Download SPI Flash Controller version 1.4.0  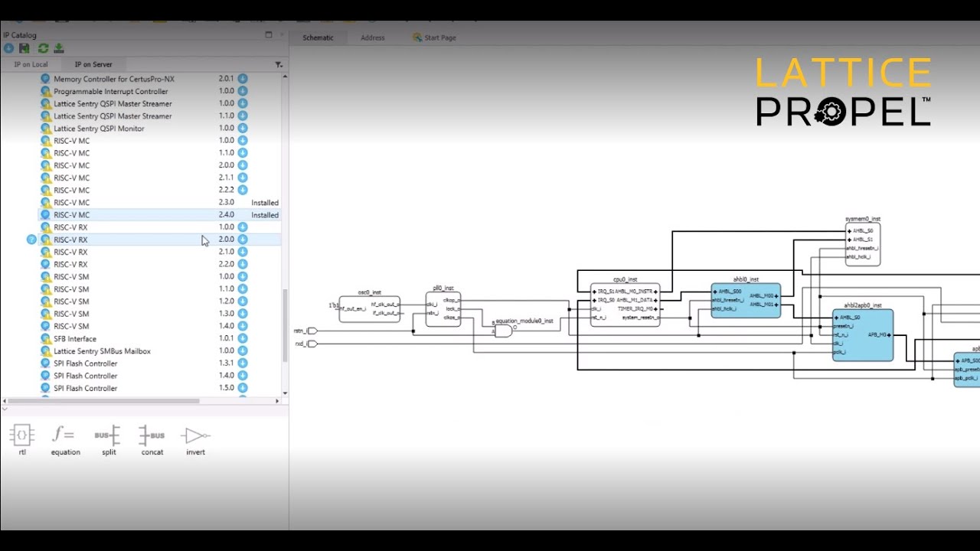(x=243, y=375)
